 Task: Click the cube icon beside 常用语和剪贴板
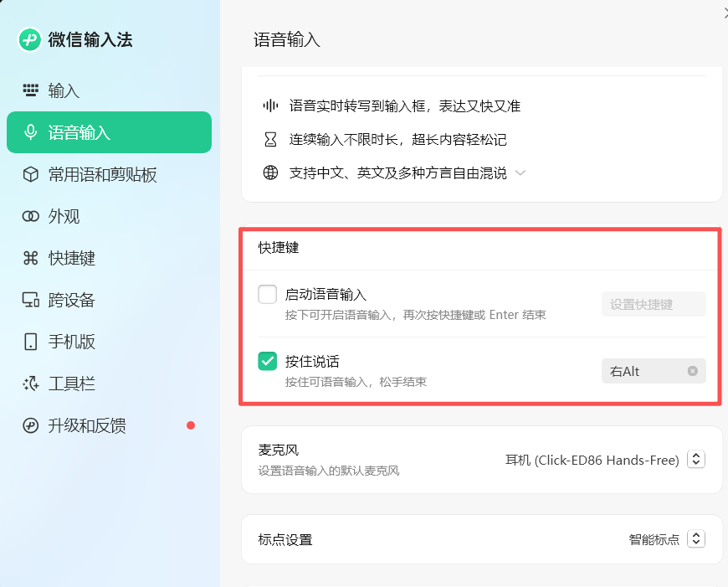click(x=31, y=174)
